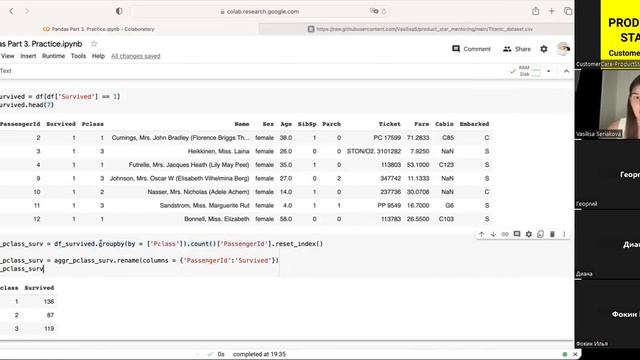
Task: Switch to the Pandas Part 3 Colaboratory tab
Action: pos(99,29)
